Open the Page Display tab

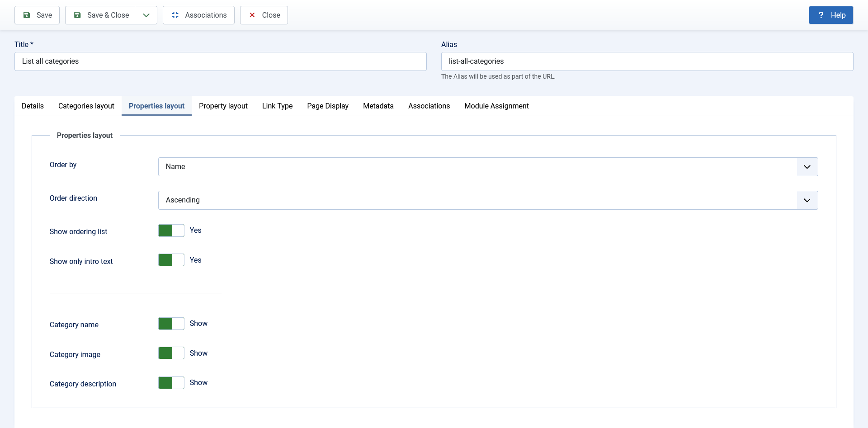(x=328, y=106)
